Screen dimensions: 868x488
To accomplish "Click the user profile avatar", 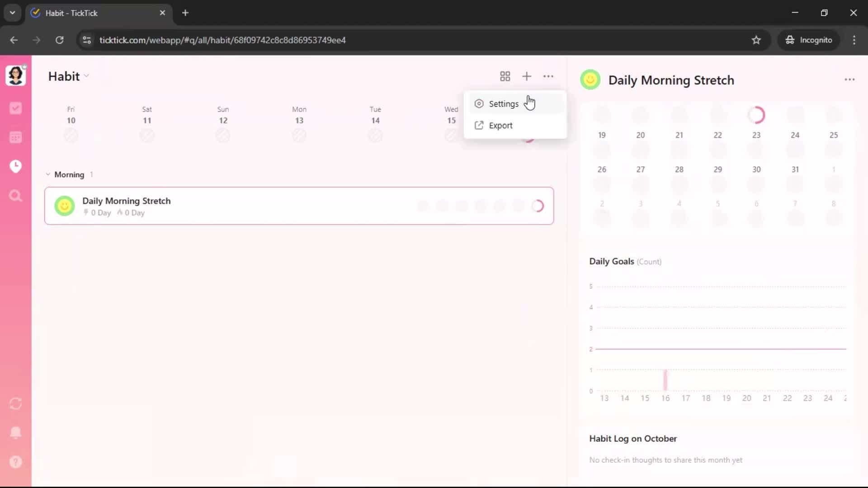I will pos(15,75).
